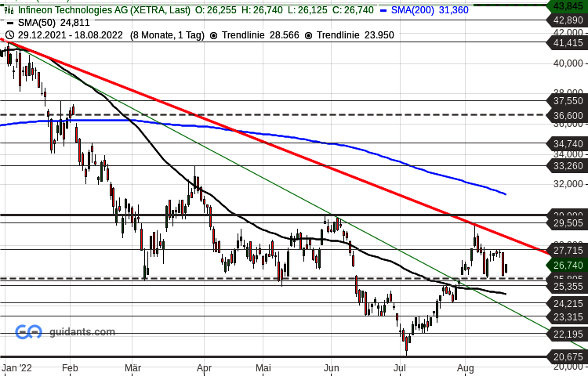Click the SMA(50) 24,811 legend label
Image resolution: width=588 pixels, height=376 pixels.
tap(53, 23)
